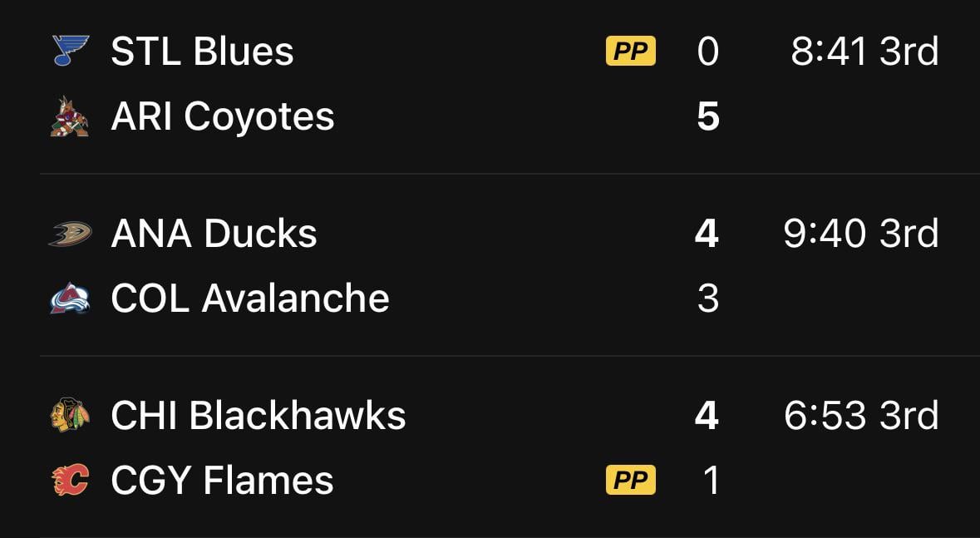Screen dimensions: 980x538
Task: Click the 9:40 3rd game clock
Action: click(x=861, y=234)
